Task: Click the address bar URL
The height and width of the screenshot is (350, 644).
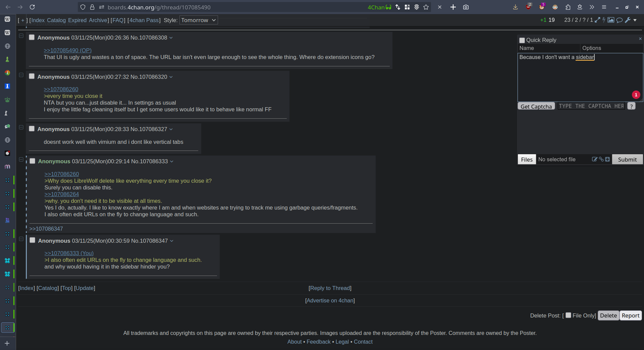Action: coord(159,7)
